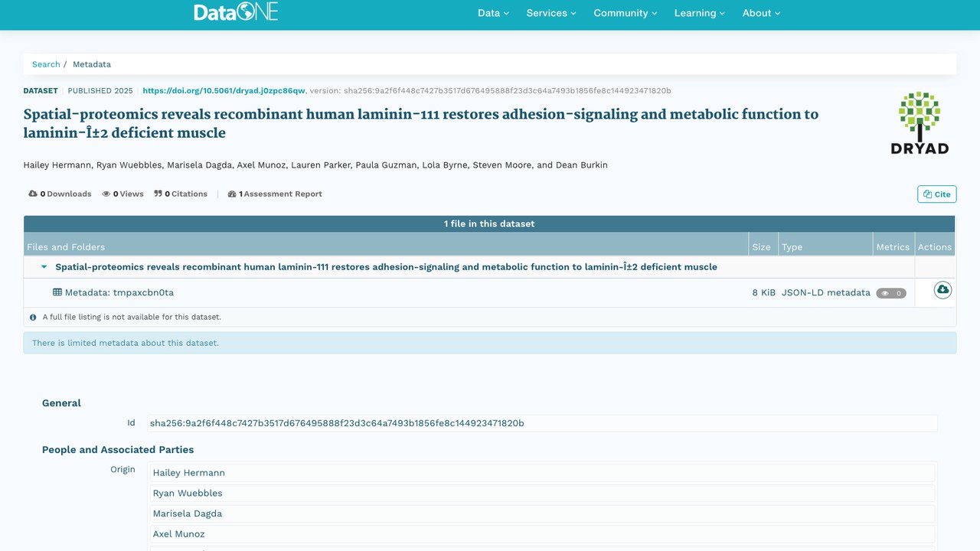This screenshot has height=551, width=980.
Task: Click the Citations quote icon
Action: coord(158,194)
